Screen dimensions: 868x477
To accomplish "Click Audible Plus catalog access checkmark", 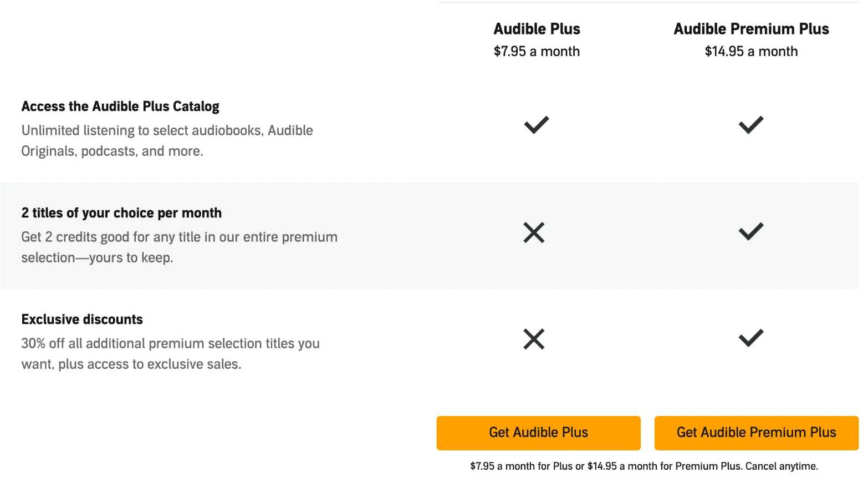I will 537,125.
